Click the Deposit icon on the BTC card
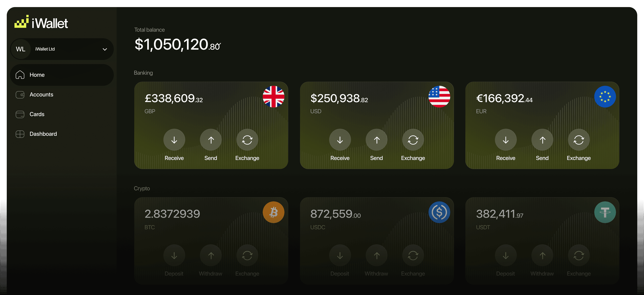 point(174,255)
